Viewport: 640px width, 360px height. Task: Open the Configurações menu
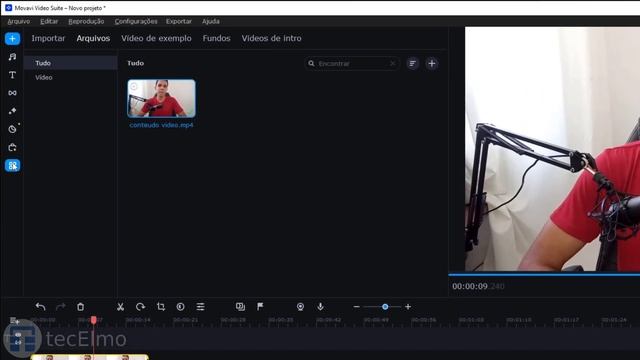click(x=136, y=21)
